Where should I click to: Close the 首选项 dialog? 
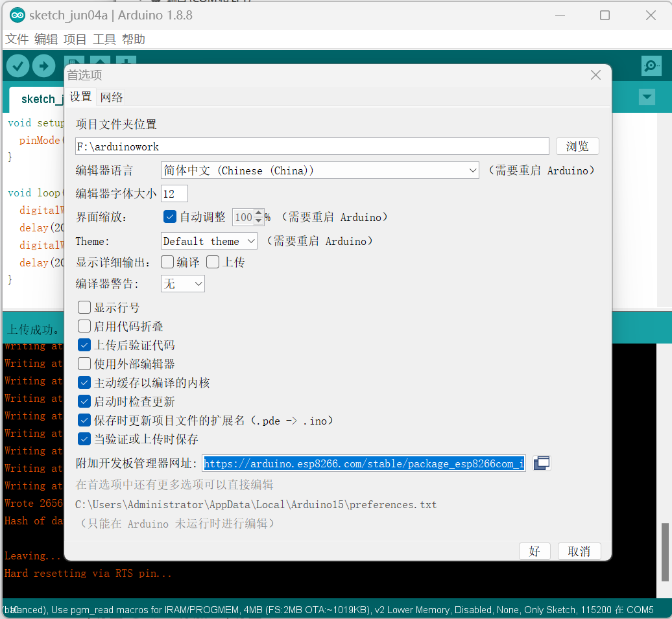tap(595, 75)
